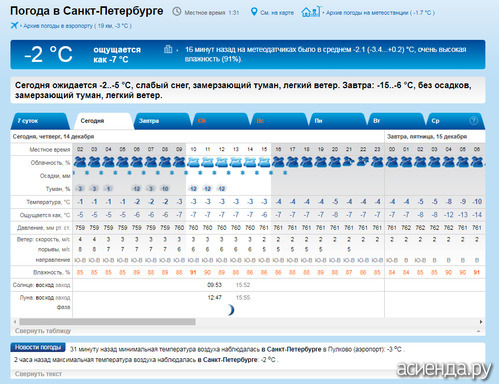Select the Сегодня tab
The height and width of the screenshot is (384, 499).
click(103, 121)
